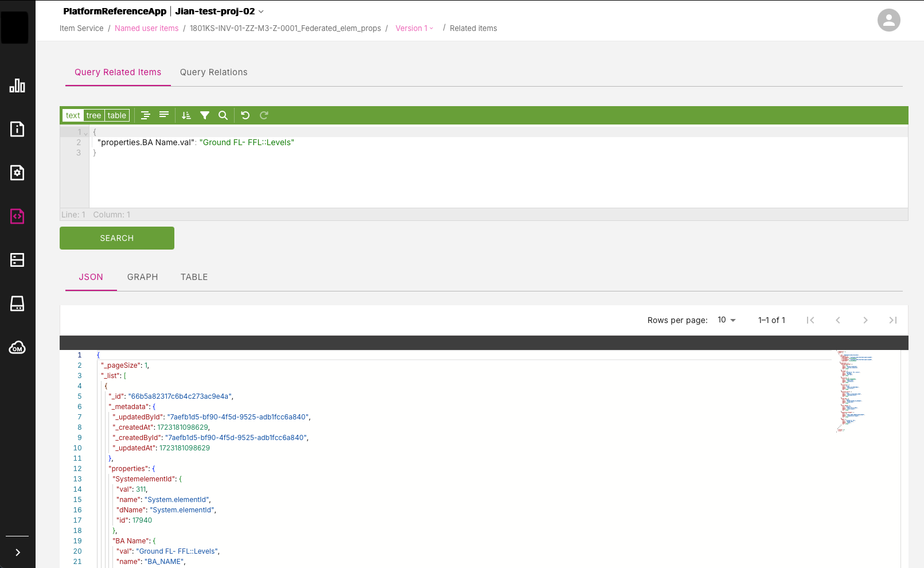Viewport: 924px width, 568px height.
Task: Switch editor to tree mode
Action: 93,115
